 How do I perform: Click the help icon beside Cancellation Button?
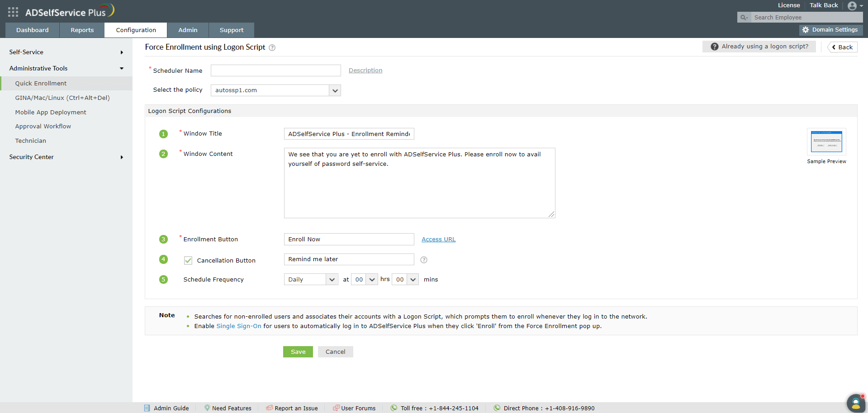[424, 260]
